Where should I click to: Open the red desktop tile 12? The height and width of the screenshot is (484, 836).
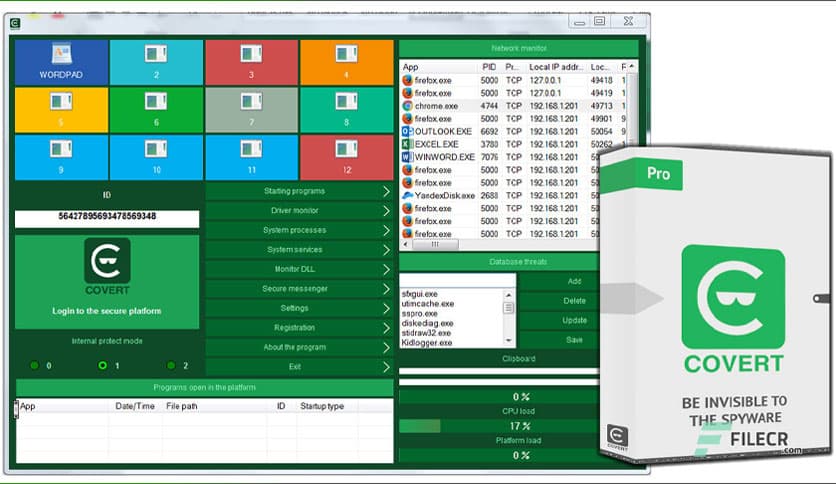click(346, 157)
